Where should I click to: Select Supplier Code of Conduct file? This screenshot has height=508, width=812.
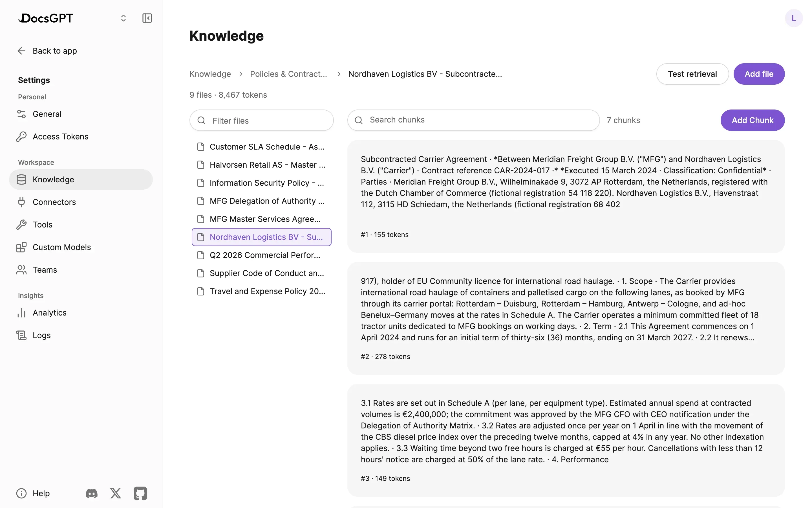click(x=261, y=273)
